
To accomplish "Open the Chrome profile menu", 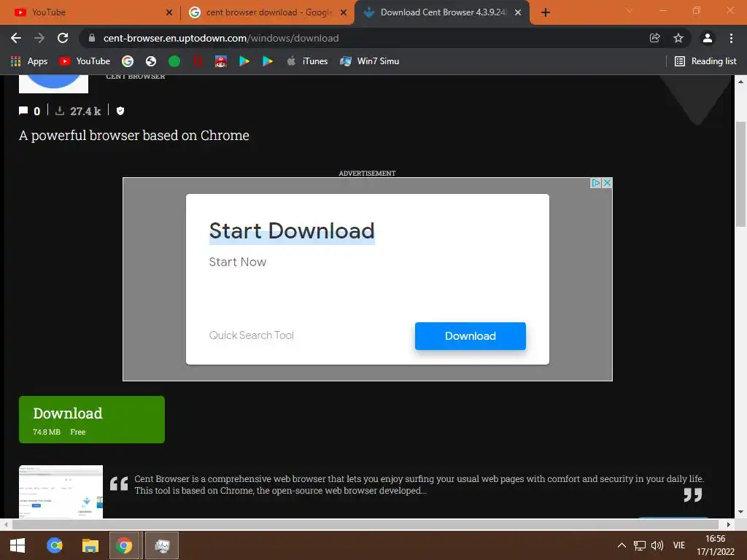I will pyautogui.click(x=708, y=38).
